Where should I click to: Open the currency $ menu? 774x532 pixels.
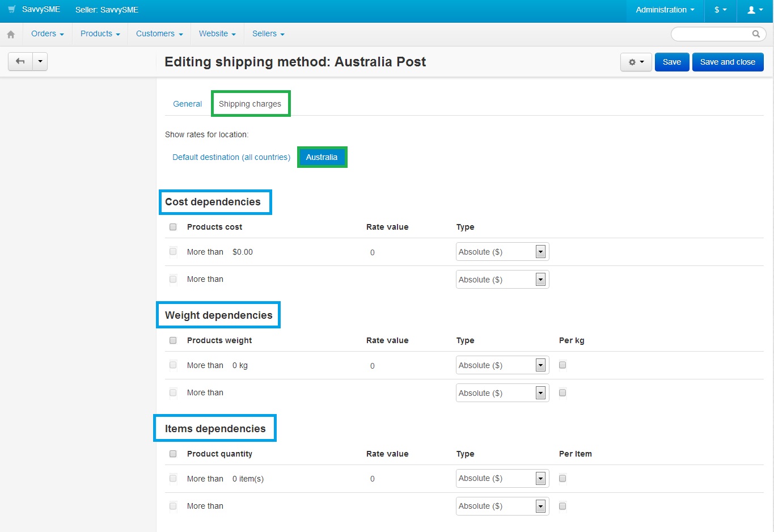720,10
